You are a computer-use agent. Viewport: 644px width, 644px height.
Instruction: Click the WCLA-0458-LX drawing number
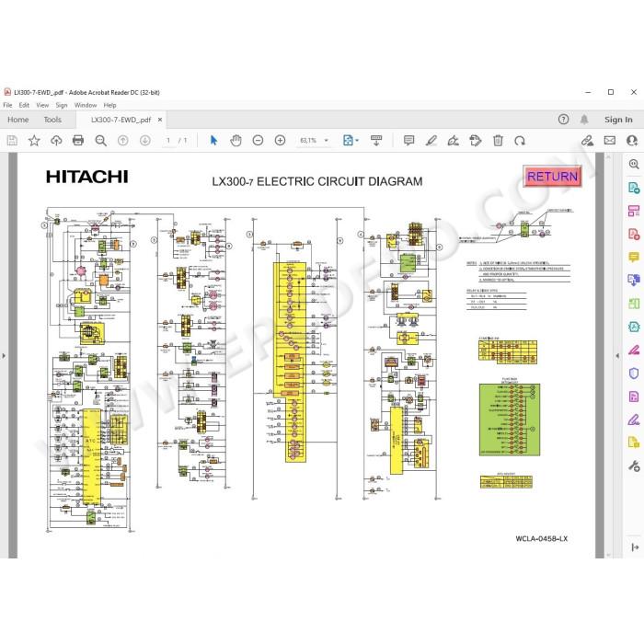542,538
